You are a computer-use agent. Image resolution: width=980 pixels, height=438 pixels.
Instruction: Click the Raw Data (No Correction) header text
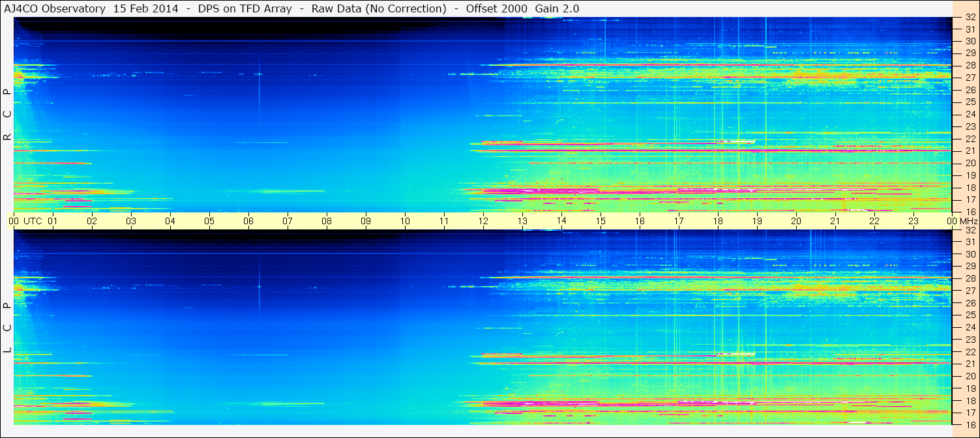coord(379,8)
